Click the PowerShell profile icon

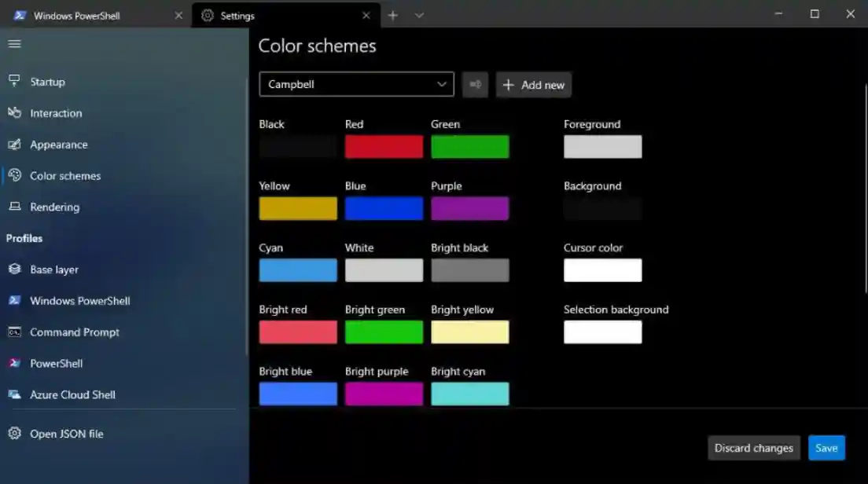(x=14, y=363)
